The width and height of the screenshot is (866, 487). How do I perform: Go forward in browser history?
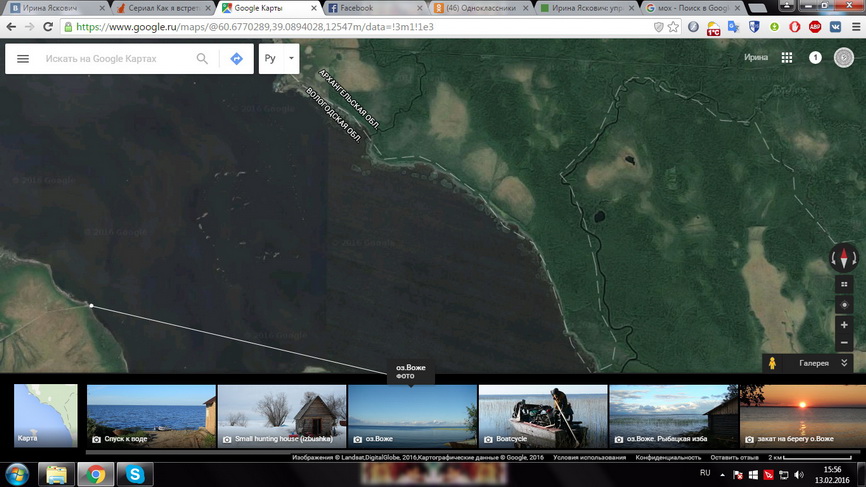tap(29, 27)
